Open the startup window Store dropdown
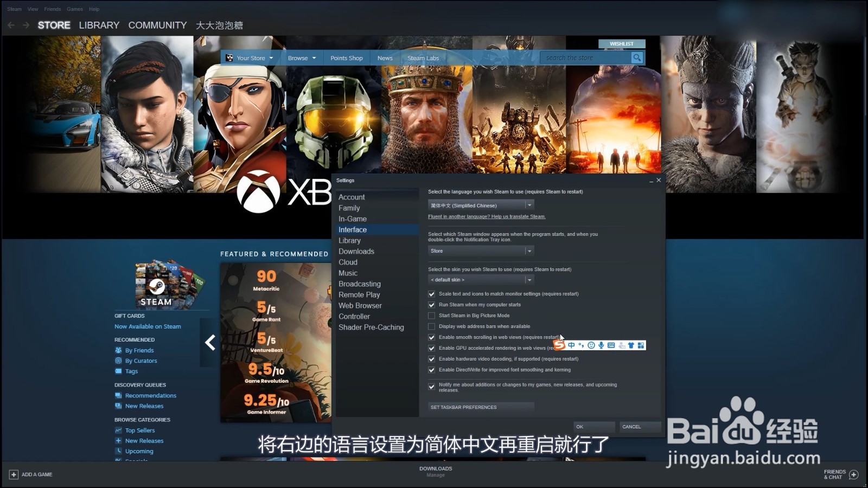Image resolution: width=868 pixels, height=488 pixels. click(481, 251)
